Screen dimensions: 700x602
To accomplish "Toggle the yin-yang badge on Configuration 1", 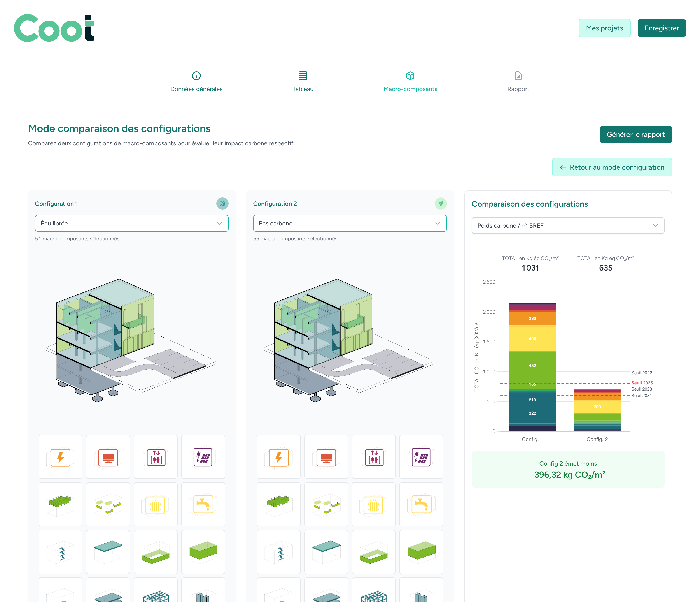I will click(x=222, y=204).
